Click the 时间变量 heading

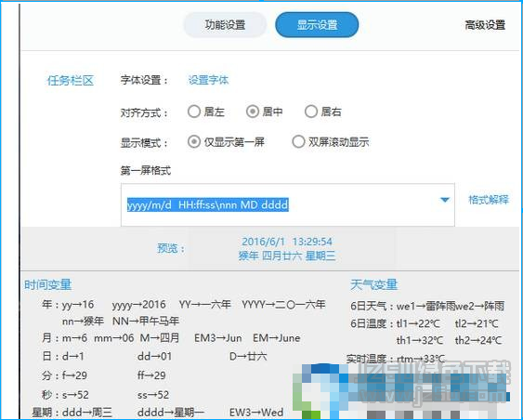[x=48, y=285]
